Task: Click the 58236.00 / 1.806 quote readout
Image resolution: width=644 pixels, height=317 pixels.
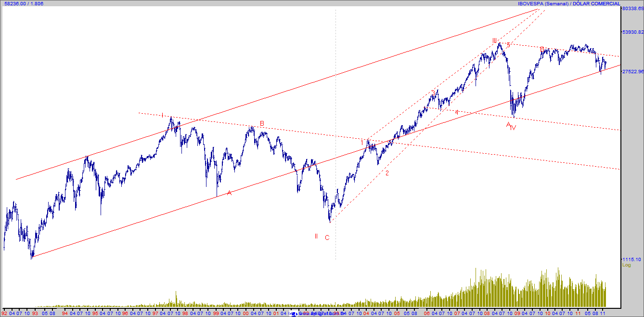Action: 23,3
